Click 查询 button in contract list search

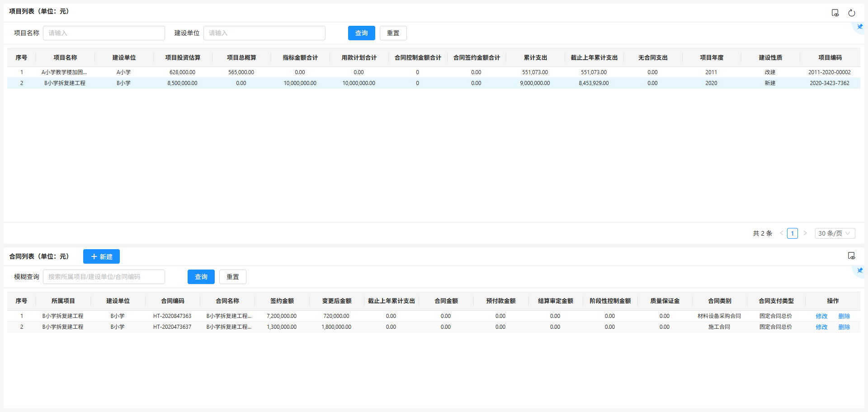point(201,277)
